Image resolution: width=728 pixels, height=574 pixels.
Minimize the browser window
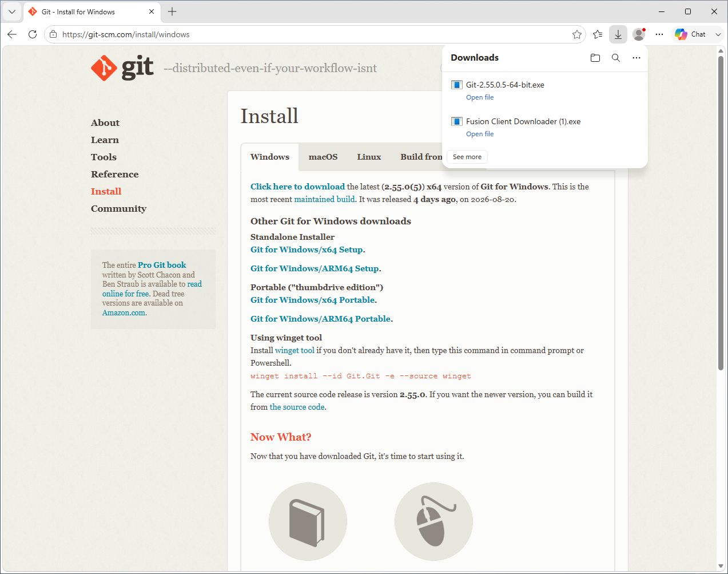click(662, 11)
